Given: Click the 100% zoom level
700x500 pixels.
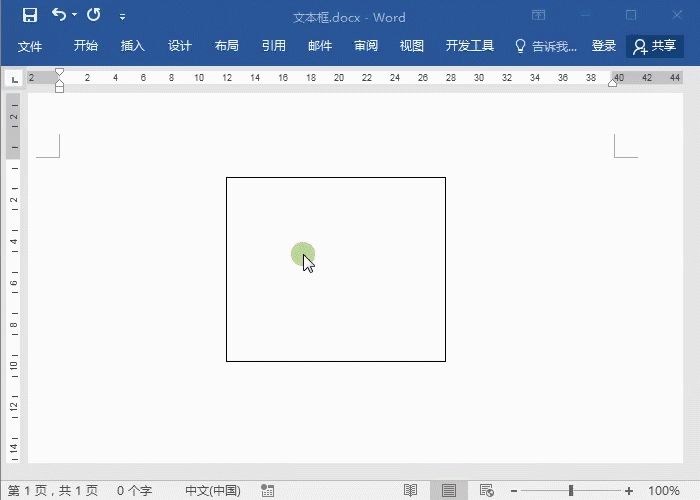Looking at the screenshot, I should coord(664,491).
